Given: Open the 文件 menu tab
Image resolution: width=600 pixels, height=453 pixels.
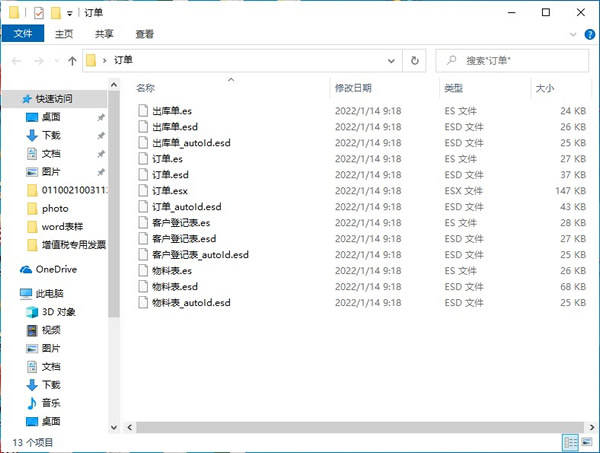Looking at the screenshot, I should coord(22,34).
